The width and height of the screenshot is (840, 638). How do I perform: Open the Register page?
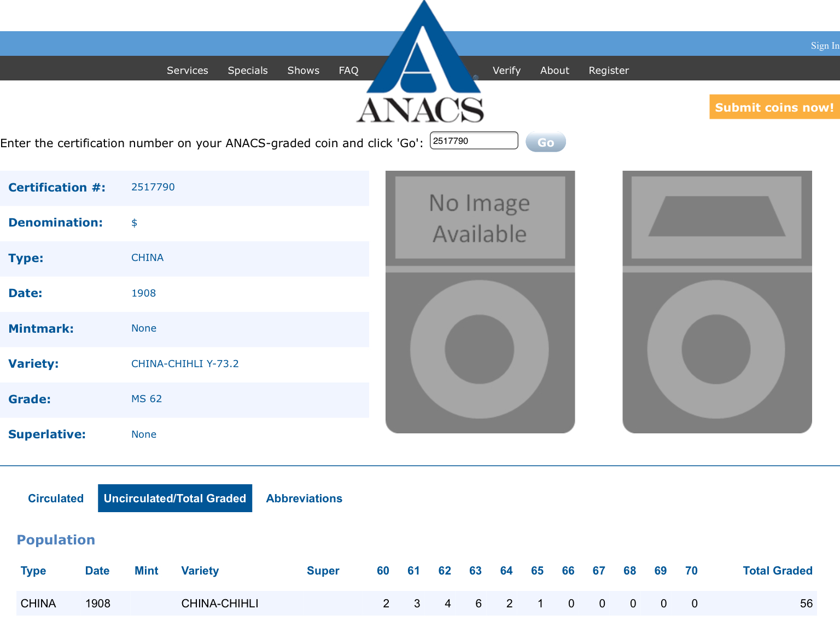tap(609, 71)
